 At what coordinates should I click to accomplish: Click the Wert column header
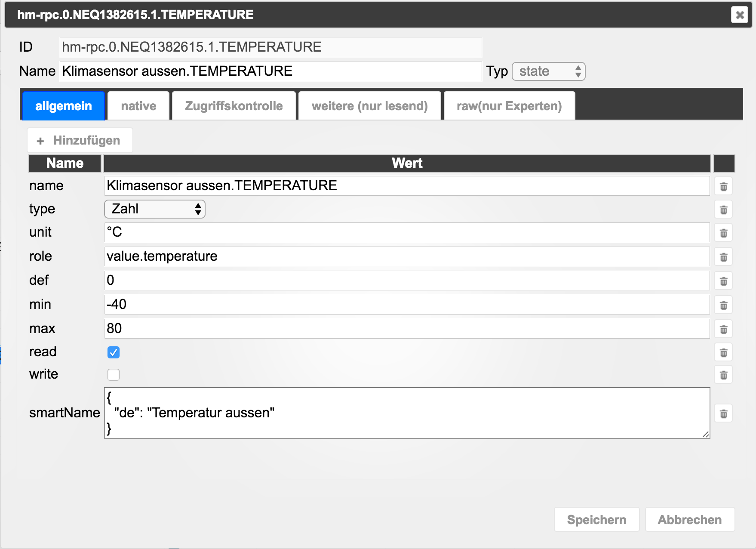407,163
